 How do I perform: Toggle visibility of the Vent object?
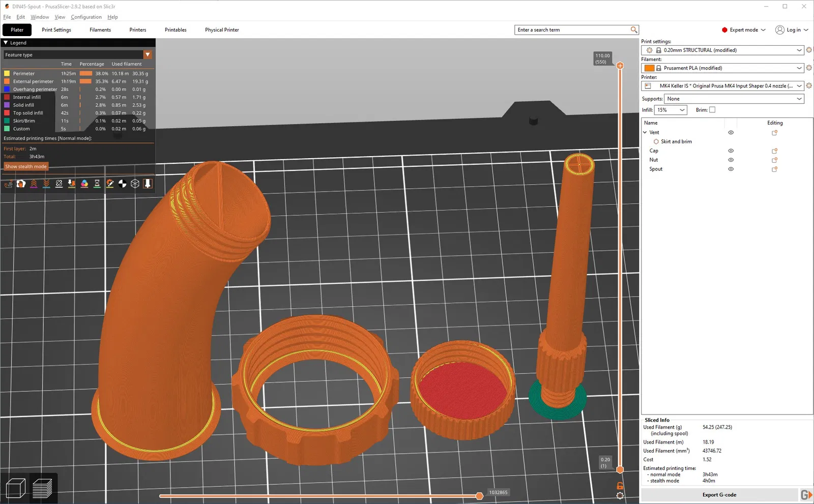click(731, 133)
